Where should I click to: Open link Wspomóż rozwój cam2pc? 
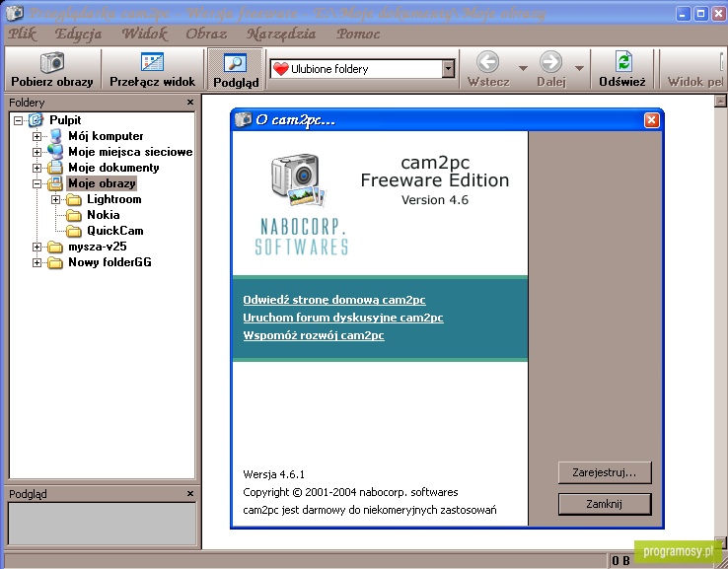pos(314,335)
